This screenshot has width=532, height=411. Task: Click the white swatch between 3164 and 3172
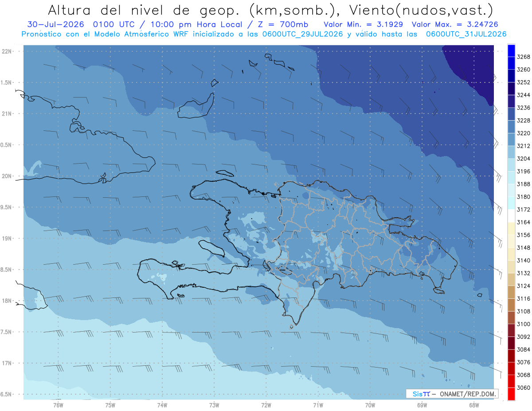(511, 216)
